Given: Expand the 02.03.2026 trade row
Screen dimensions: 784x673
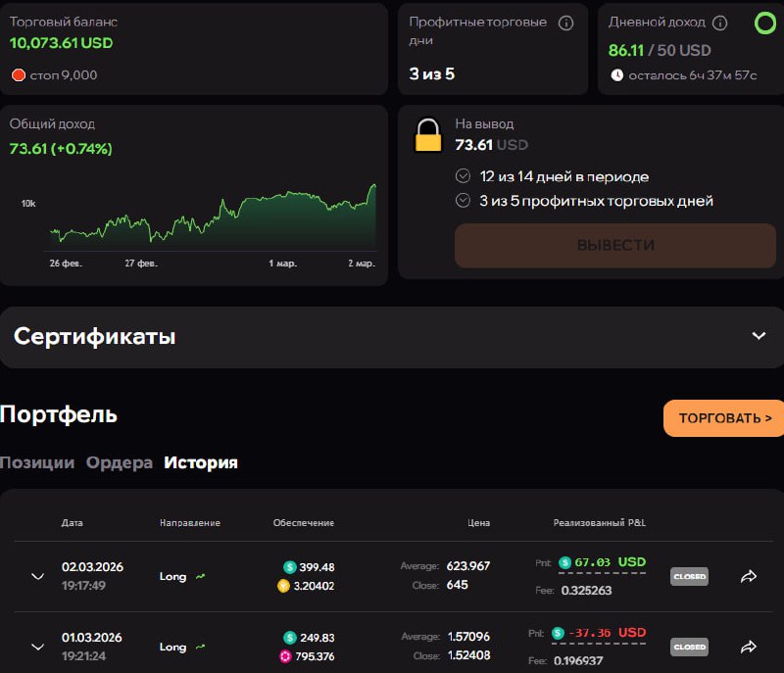Looking at the screenshot, I should (38, 576).
